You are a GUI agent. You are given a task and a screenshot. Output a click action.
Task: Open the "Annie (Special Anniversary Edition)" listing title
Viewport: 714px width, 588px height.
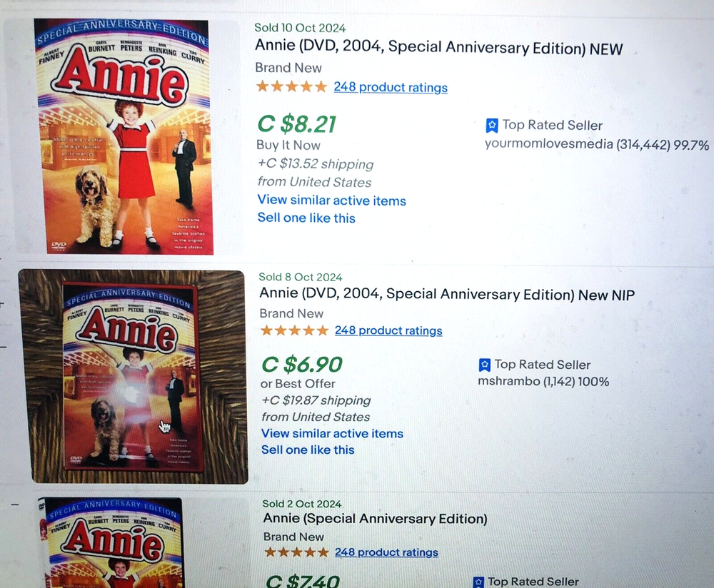[x=375, y=518]
